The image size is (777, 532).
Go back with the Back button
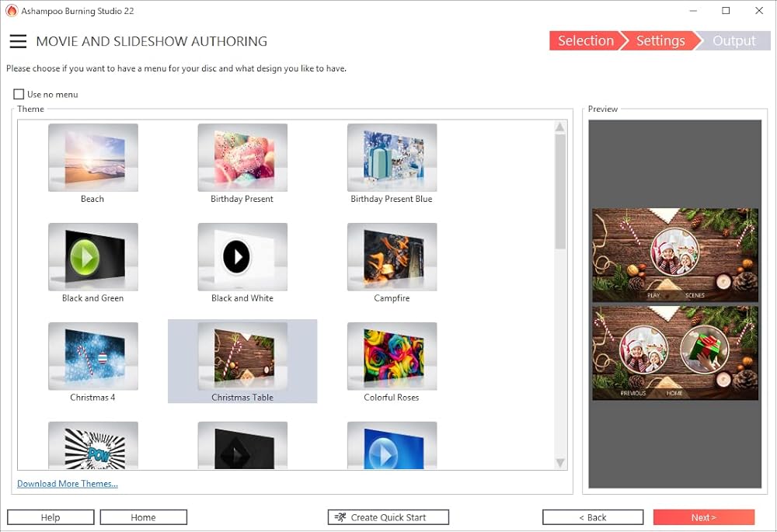(593, 517)
